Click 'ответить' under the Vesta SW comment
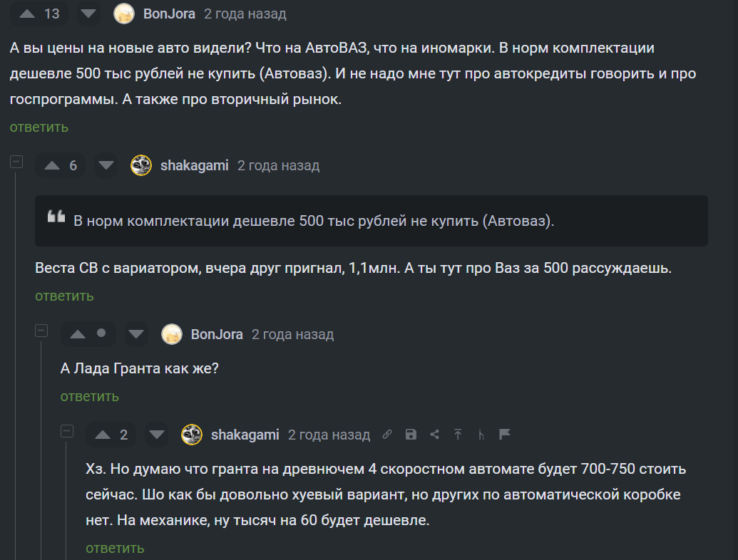This screenshot has width=738, height=560. pos(64,296)
